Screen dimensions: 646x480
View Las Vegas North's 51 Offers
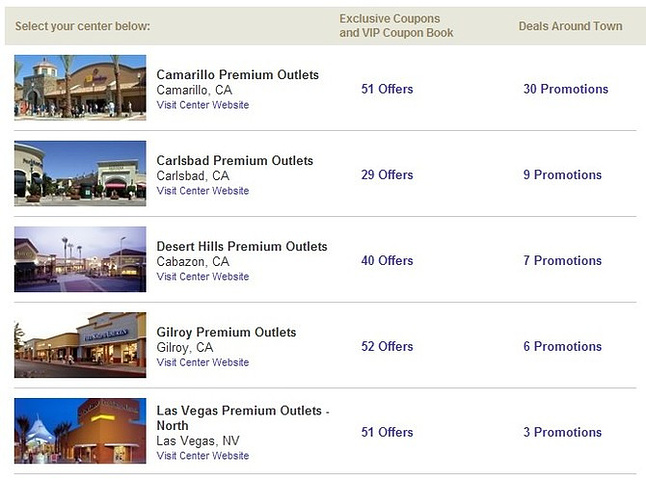point(387,432)
